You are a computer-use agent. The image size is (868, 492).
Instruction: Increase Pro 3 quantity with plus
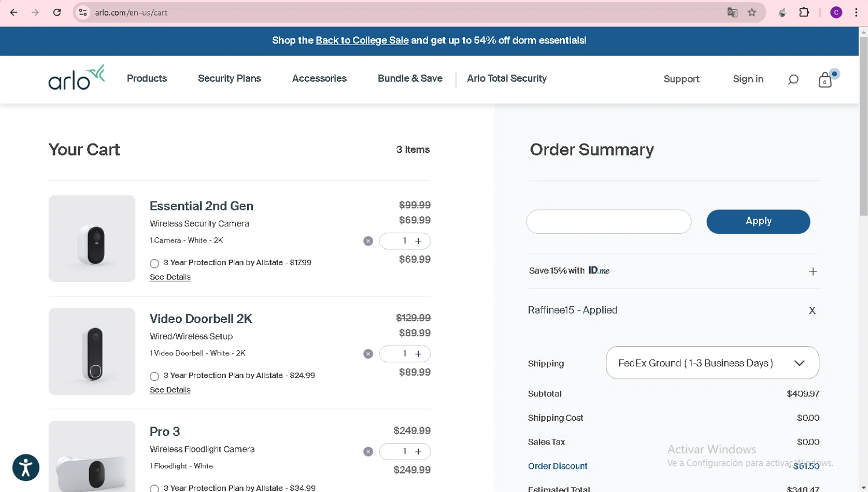tap(418, 451)
